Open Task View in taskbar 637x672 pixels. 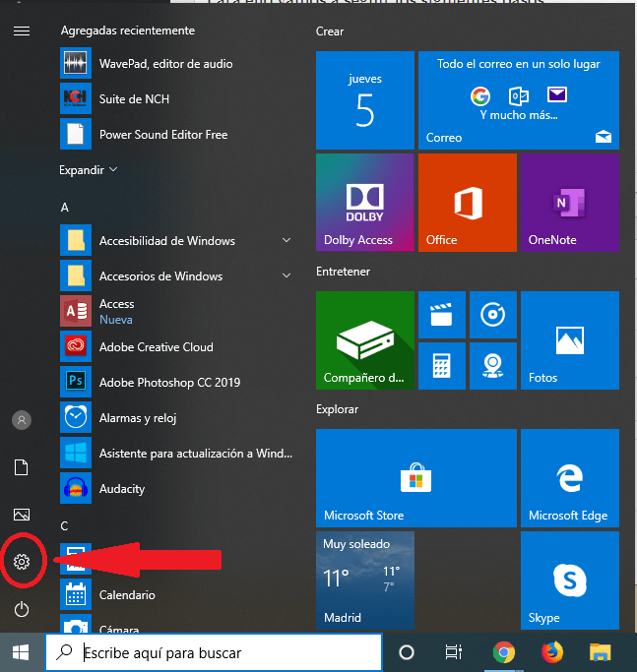tap(454, 652)
